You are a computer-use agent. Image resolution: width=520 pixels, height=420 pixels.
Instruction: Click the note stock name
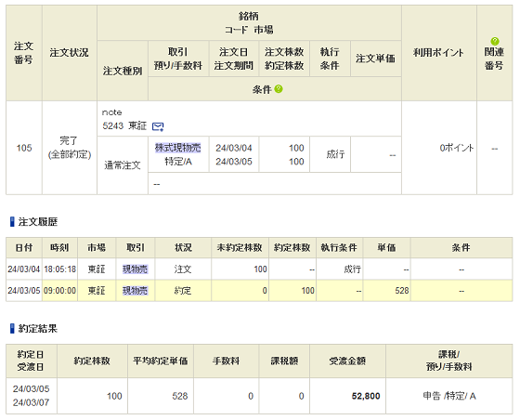pos(111,112)
